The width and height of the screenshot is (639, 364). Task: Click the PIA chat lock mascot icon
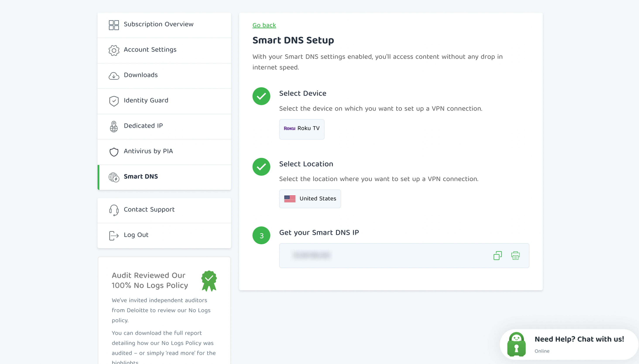click(x=516, y=344)
